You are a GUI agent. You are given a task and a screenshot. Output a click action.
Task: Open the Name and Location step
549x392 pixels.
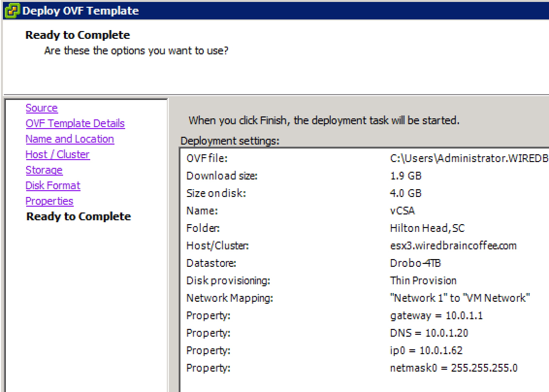coord(70,139)
